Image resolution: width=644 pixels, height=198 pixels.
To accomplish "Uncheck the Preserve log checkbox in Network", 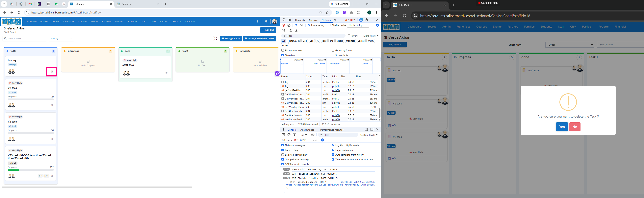I will (309, 25).
